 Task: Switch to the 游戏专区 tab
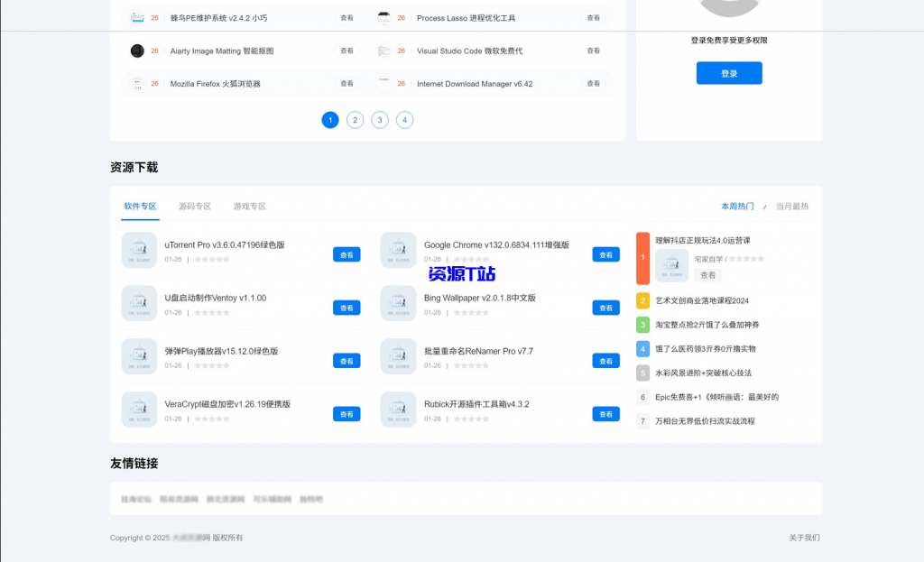pyautogui.click(x=248, y=206)
